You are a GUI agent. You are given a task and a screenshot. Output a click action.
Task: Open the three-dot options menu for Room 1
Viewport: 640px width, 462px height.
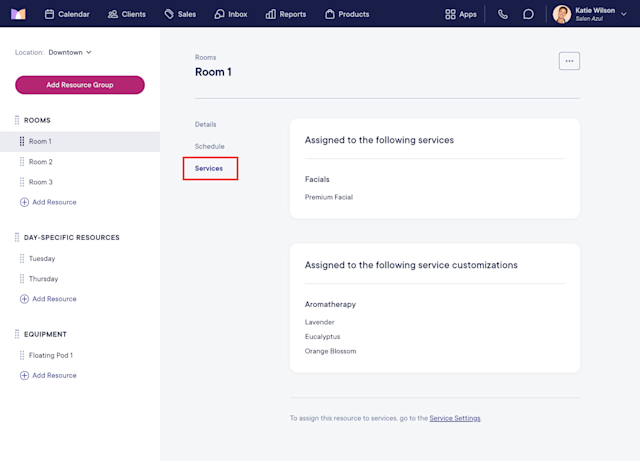(569, 61)
